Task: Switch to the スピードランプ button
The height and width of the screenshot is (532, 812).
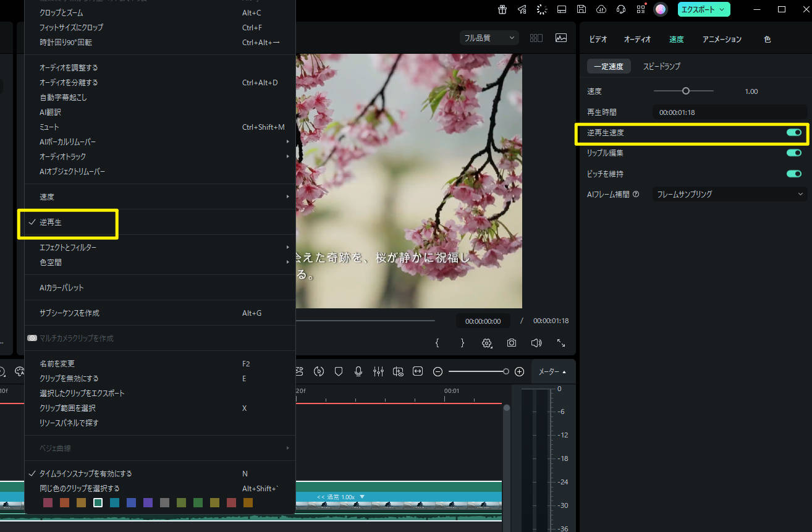Action: 661,66
